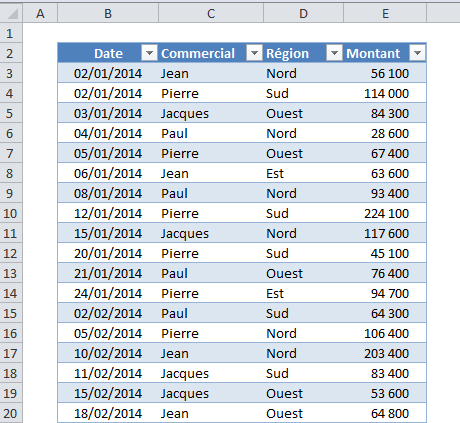Select row 2 header
Viewport: 460px width, 423px height.
(x=11, y=53)
